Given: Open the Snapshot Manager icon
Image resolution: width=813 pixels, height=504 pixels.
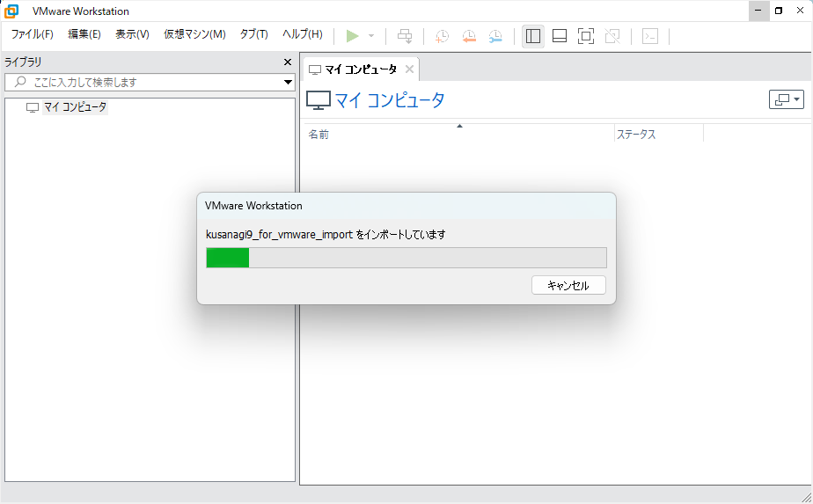Looking at the screenshot, I should coord(495,36).
